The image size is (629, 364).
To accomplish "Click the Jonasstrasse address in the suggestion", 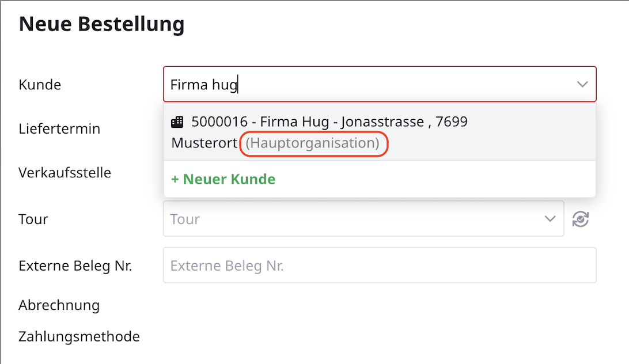I will point(385,122).
